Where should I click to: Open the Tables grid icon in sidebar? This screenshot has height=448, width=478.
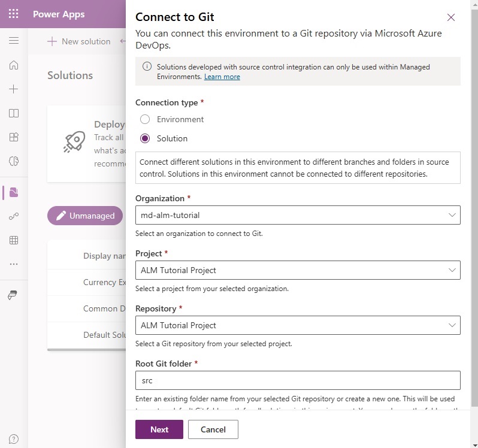pos(14,240)
